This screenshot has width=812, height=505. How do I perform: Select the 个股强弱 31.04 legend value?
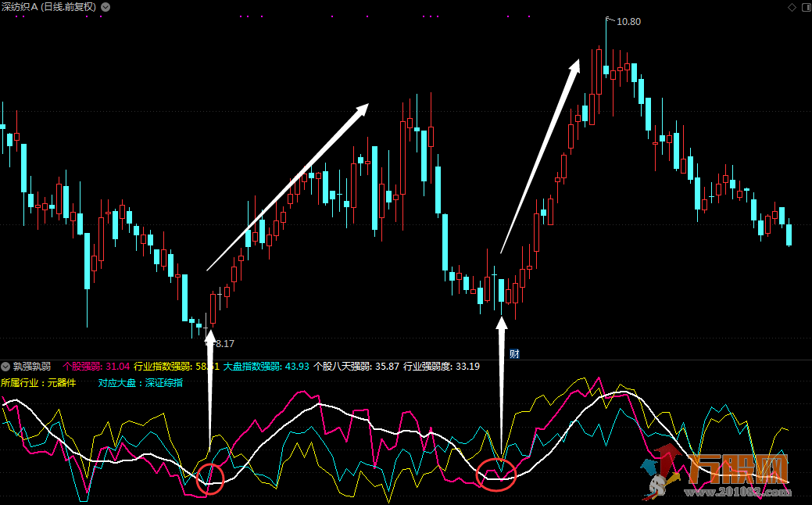(x=96, y=366)
